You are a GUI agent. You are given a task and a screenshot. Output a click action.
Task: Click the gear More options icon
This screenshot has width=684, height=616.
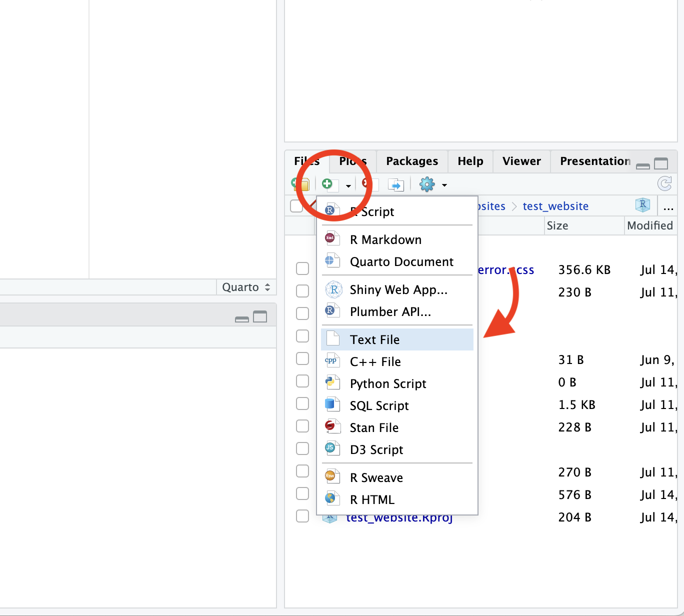(x=427, y=184)
